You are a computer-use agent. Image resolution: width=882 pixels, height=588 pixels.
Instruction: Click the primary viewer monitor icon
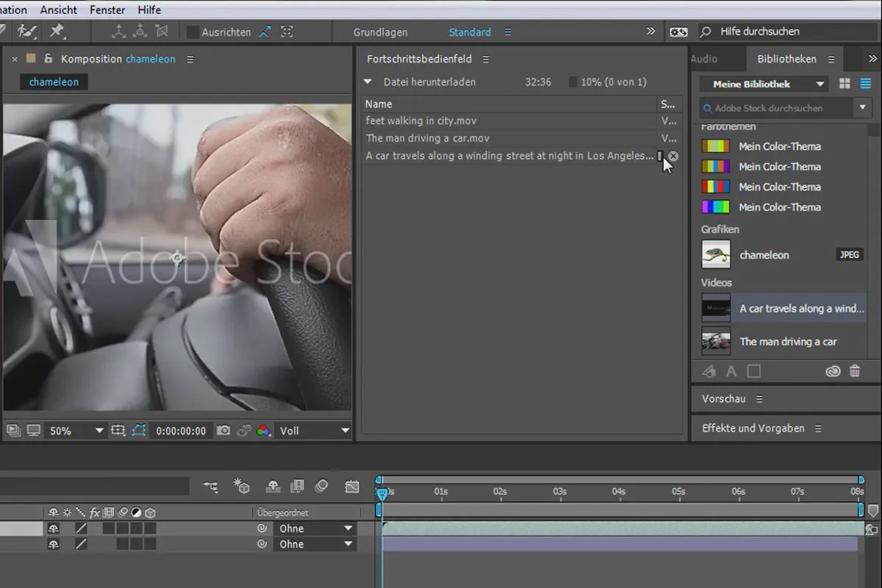(33, 431)
